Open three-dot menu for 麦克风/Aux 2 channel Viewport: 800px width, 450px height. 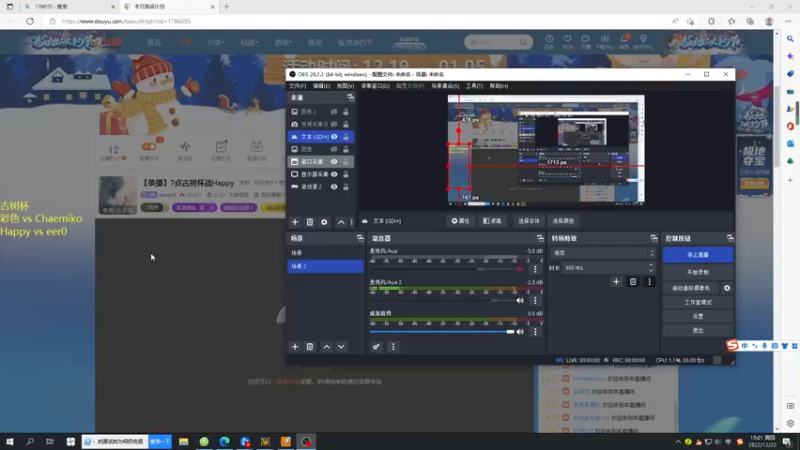535,301
